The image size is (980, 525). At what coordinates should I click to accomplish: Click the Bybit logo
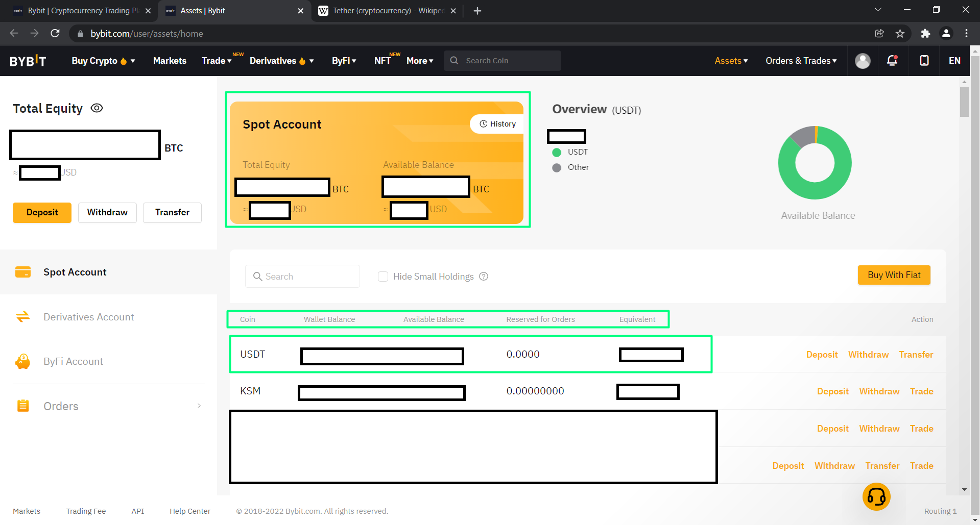click(28, 61)
